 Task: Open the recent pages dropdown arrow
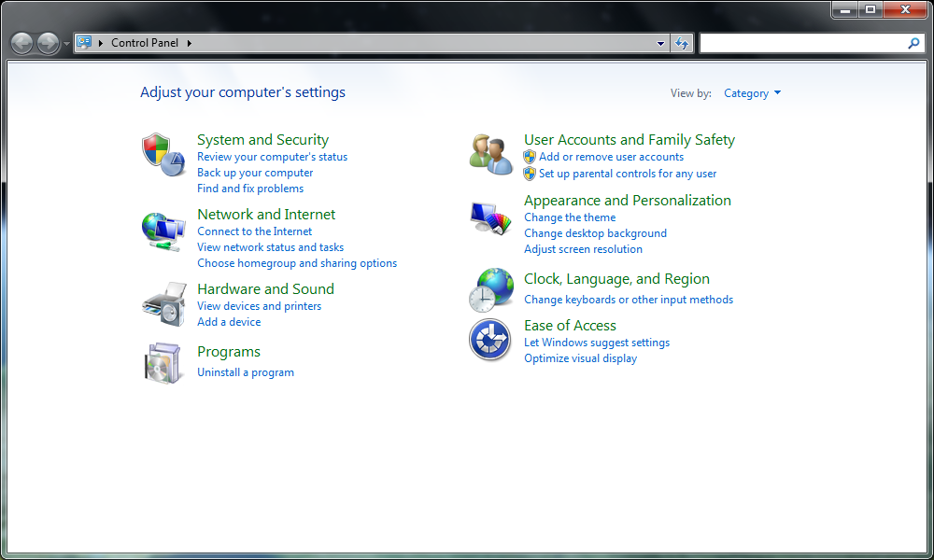66,44
